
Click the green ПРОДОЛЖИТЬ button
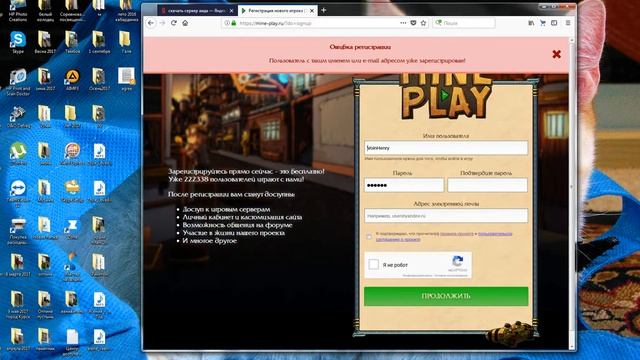coord(446,296)
